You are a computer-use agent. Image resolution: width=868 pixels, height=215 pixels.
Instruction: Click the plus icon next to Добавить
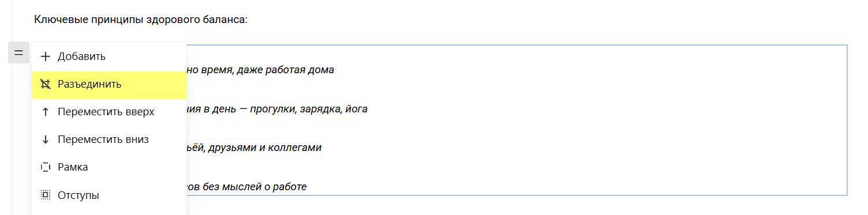pyautogui.click(x=46, y=56)
